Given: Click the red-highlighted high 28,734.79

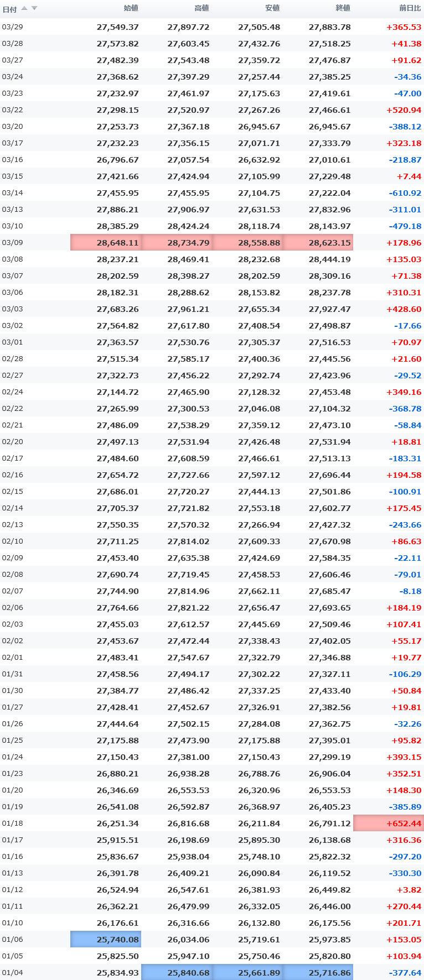Looking at the screenshot, I should 188,243.
